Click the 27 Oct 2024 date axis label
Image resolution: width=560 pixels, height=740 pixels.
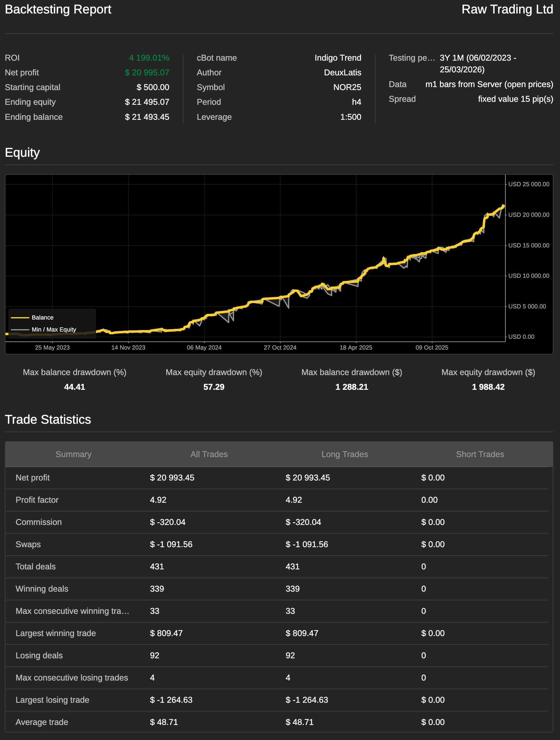coord(280,347)
